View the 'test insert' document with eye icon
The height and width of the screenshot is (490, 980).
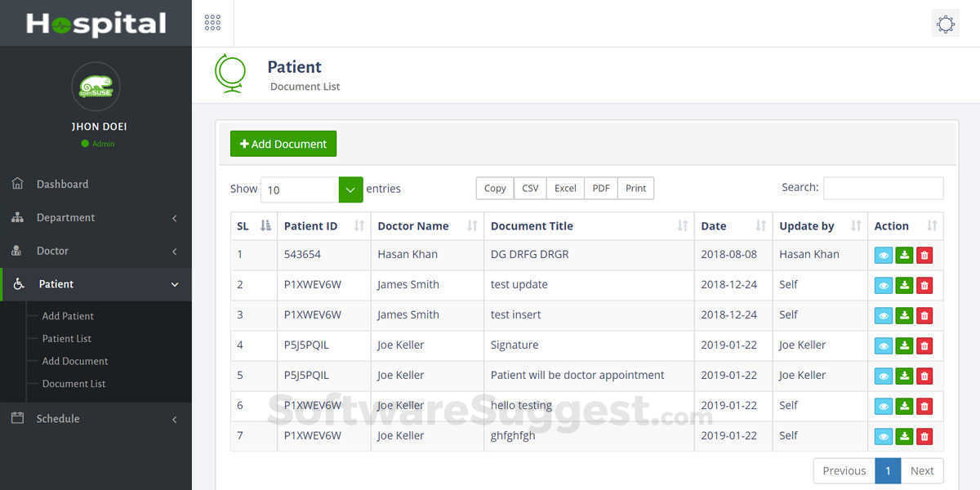click(x=884, y=316)
